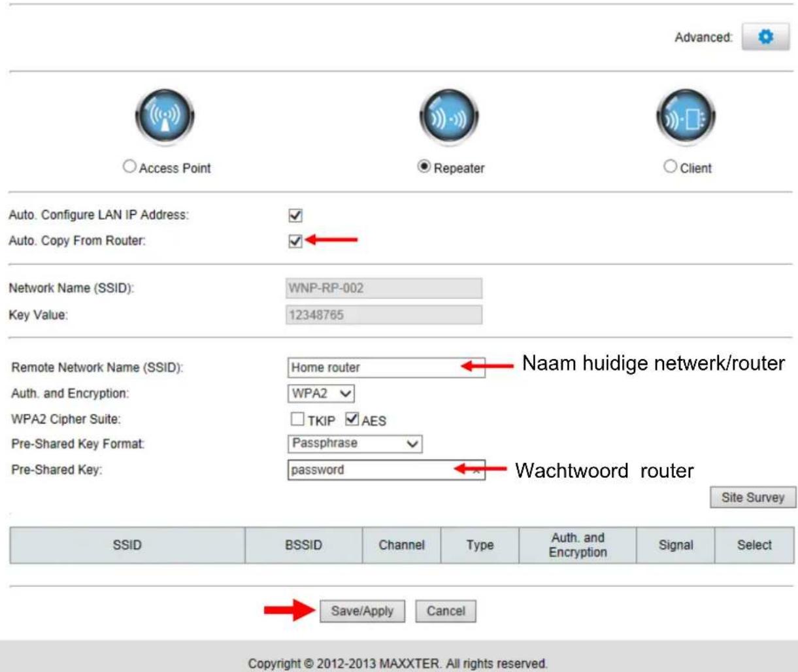Open the Auth. and Encryption WPA2 dropdown
Image resolution: width=798 pixels, height=672 pixels.
coord(321,394)
